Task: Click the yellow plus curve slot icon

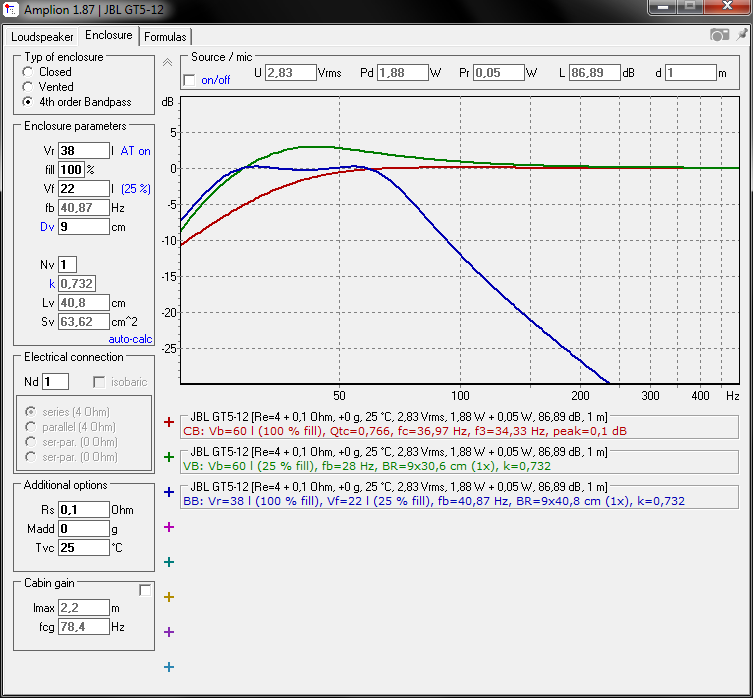Action: (x=169, y=597)
